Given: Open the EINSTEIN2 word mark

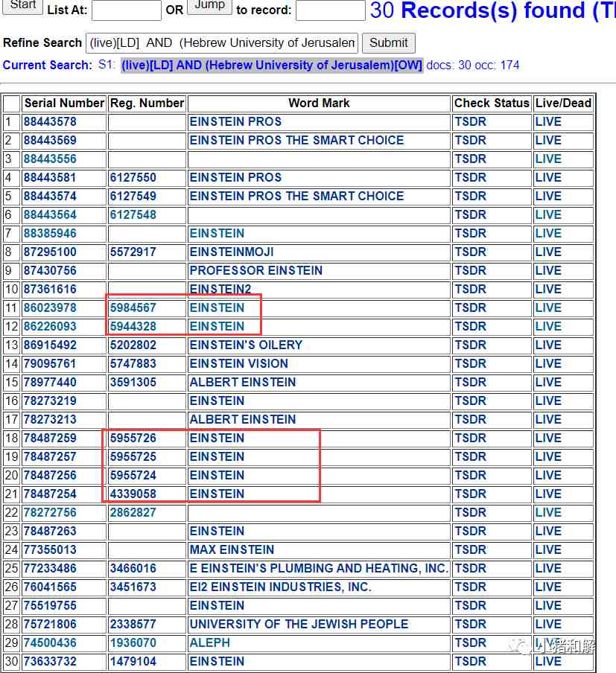Looking at the screenshot, I should [220, 290].
